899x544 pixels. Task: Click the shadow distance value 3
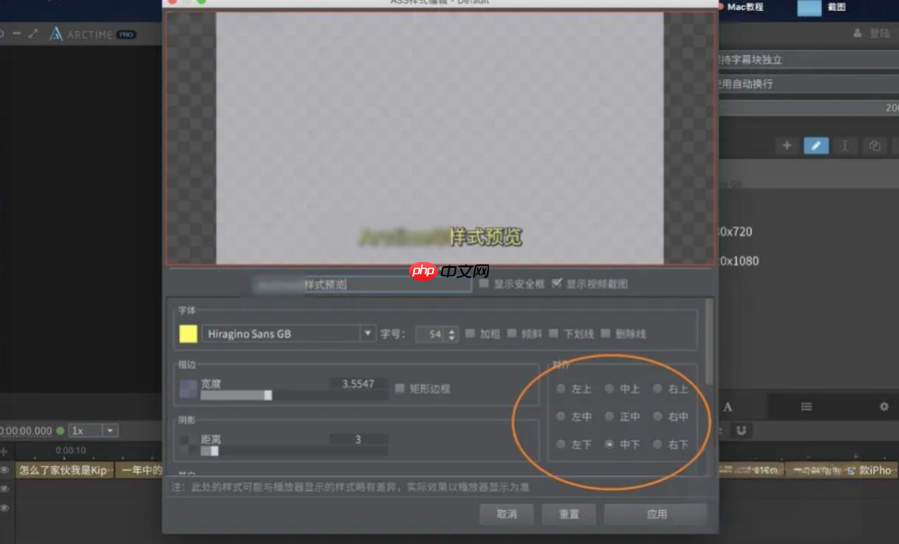358,439
